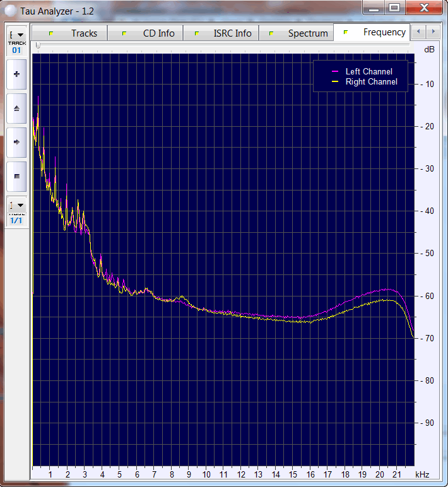The width and height of the screenshot is (448, 487).
Task: Switch to the Tracks tab
Action: click(74, 33)
